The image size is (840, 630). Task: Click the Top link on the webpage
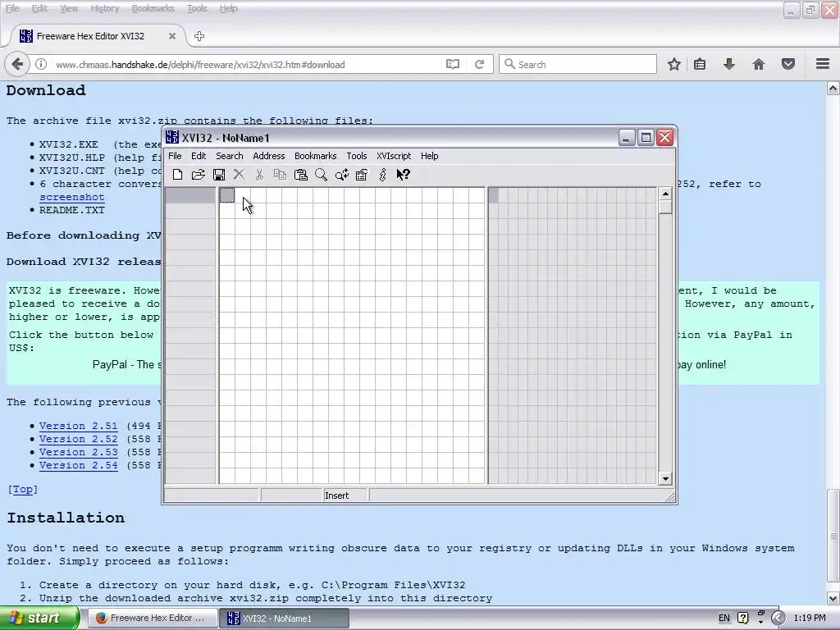22,489
